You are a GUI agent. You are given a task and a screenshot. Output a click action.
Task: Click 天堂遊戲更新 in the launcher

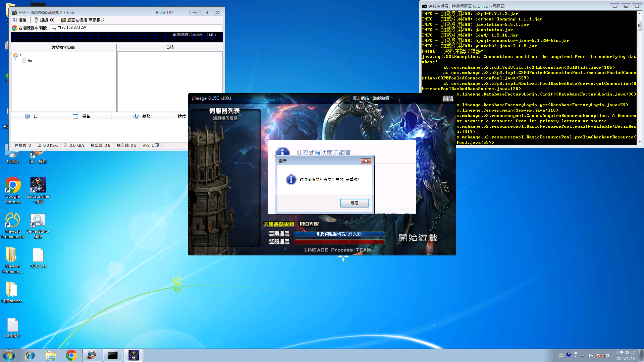279,224
